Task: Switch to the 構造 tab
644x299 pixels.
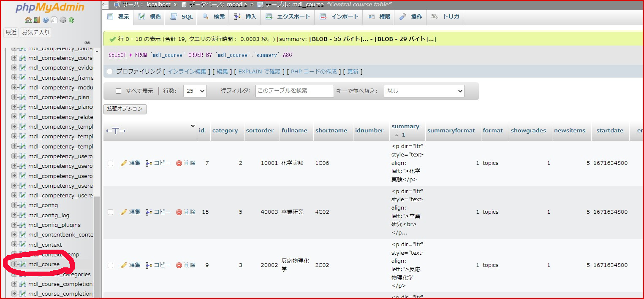Action: click(x=149, y=17)
